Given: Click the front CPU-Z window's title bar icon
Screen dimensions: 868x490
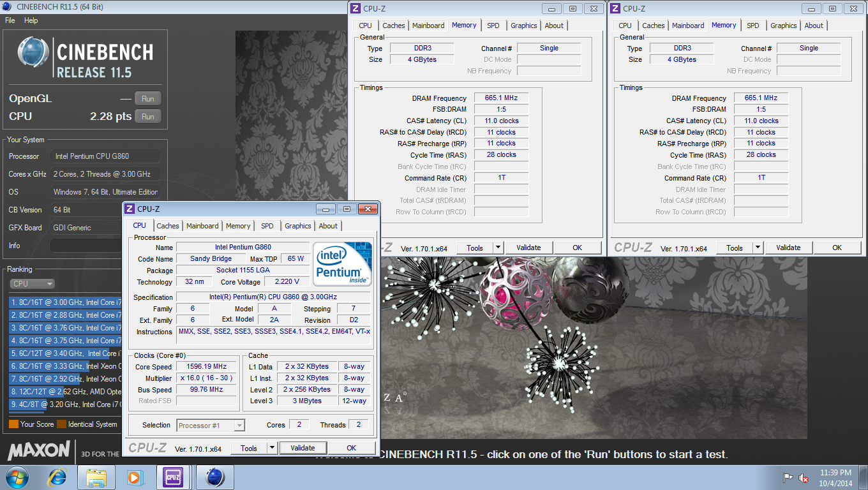Looking at the screenshot, I should click(x=130, y=209).
